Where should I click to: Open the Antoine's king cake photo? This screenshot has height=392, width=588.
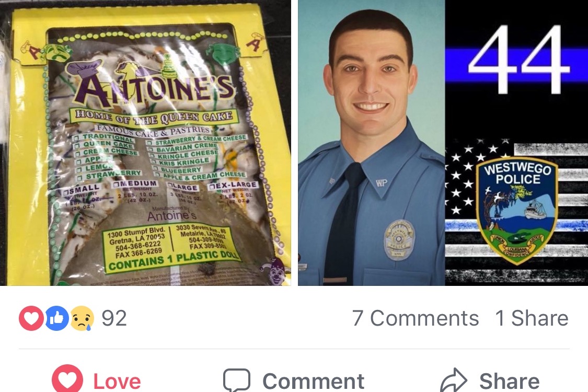(x=145, y=143)
